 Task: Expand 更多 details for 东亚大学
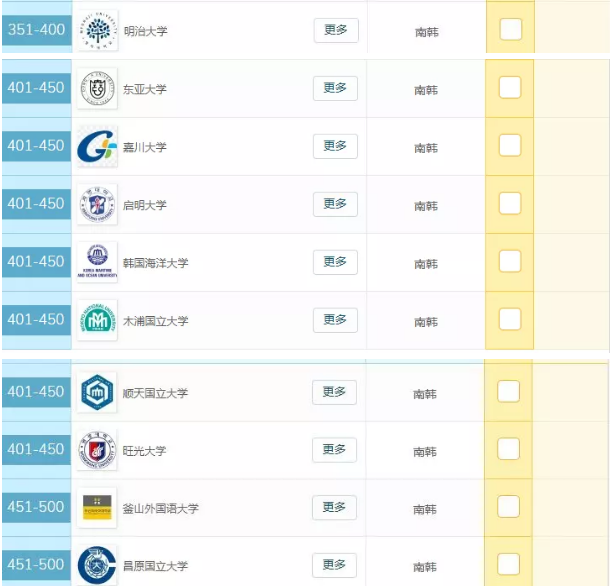point(335,88)
